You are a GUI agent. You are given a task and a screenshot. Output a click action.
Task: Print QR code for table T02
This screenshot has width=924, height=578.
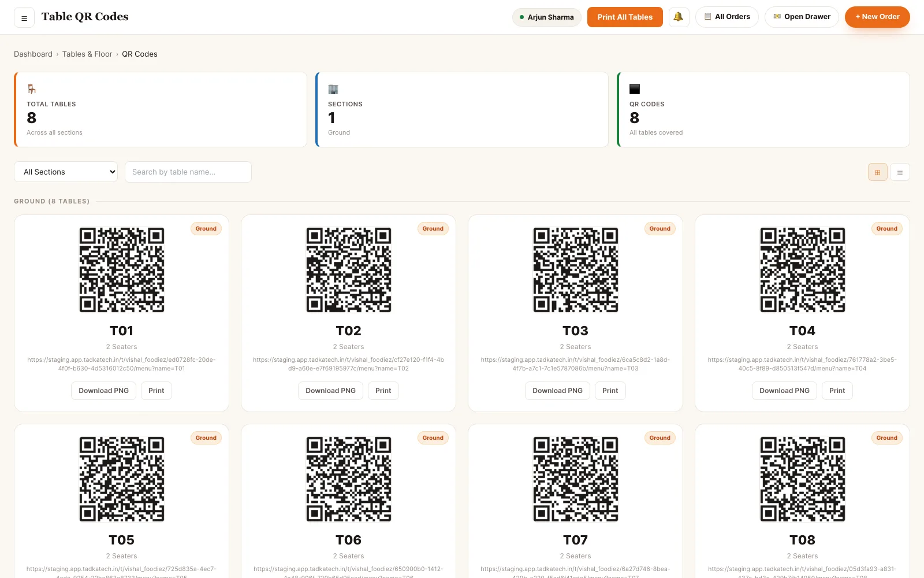383,391
